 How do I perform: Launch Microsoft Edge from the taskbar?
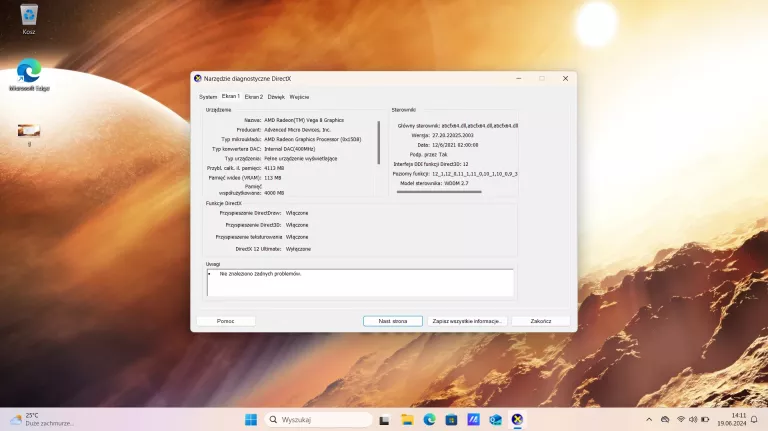pyautogui.click(x=429, y=419)
